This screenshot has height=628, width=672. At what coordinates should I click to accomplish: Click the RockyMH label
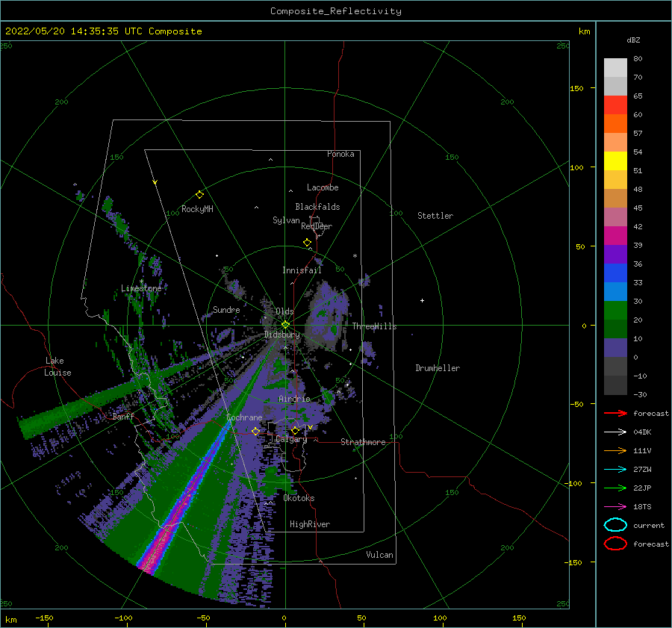tap(197, 209)
